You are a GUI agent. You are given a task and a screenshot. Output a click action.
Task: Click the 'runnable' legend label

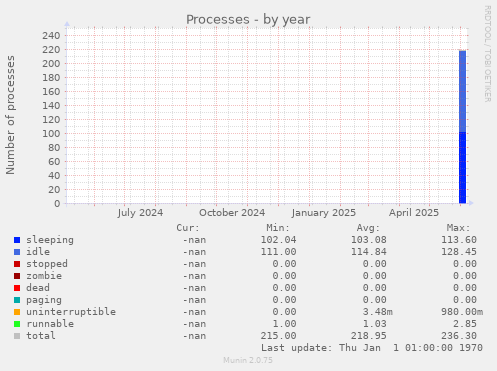click(50, 324)
